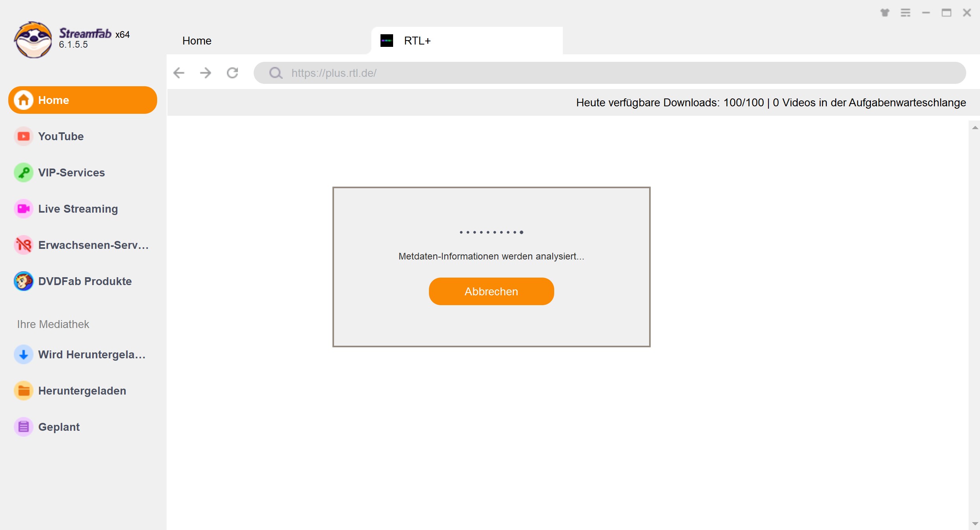Select the YouTube sidebar icon
Viewport: 980px width, 530px height.
(x=23, y=136)
